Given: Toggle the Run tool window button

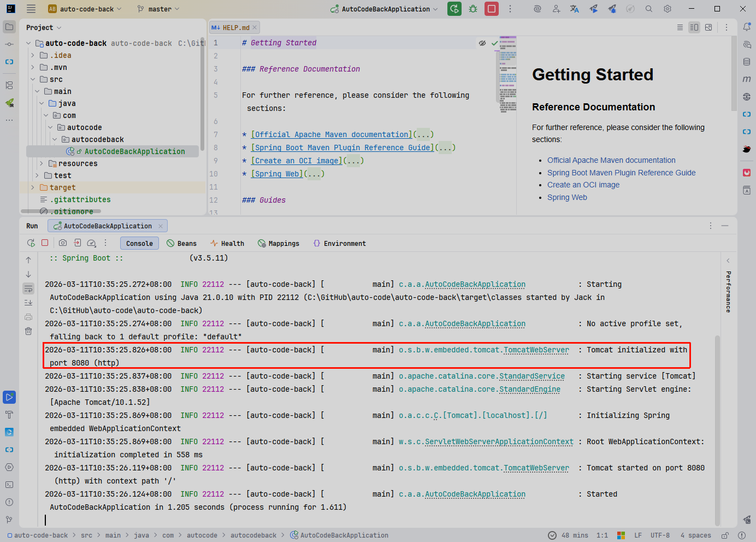Looking at the screenshot, I should tap(9, 397).
